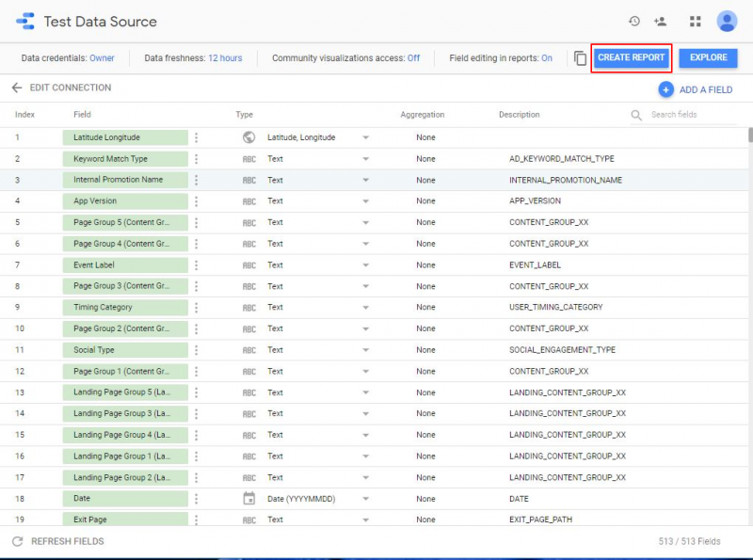Image resolution: width=753 pixels, height=560 pixels.
Task: Open three-dot menu for Social Type
Action: pyautogui.click(x=197, y=350)
